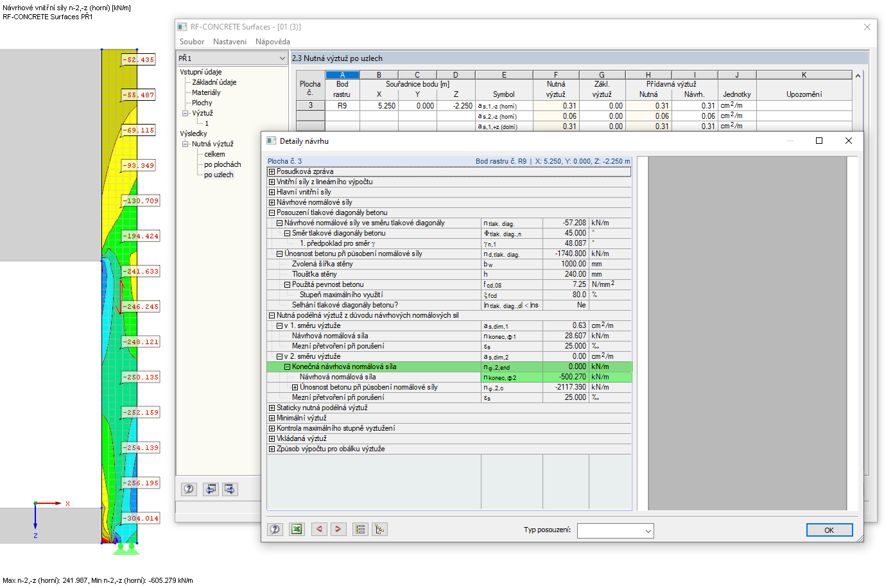Image resolution: width=893 pixels, height=588 pixels.
Task: Collapse Použitá pevnost betonu
Action: [x=287, y=284]
